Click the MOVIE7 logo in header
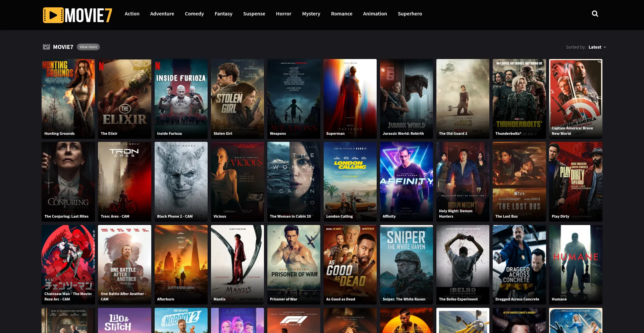Viewport: 644px width, 333px height. point(77,15)
